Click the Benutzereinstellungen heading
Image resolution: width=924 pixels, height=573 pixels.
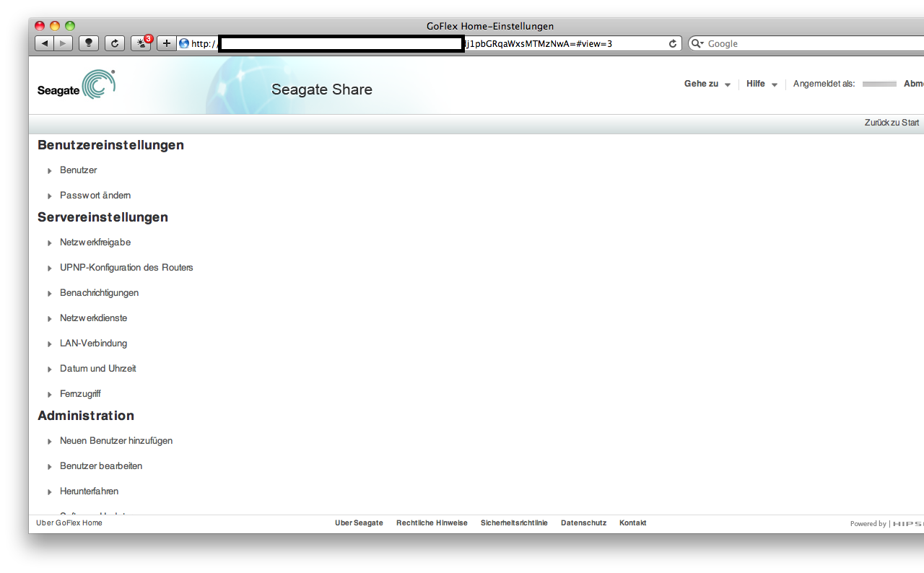click(x=110, y=145)
